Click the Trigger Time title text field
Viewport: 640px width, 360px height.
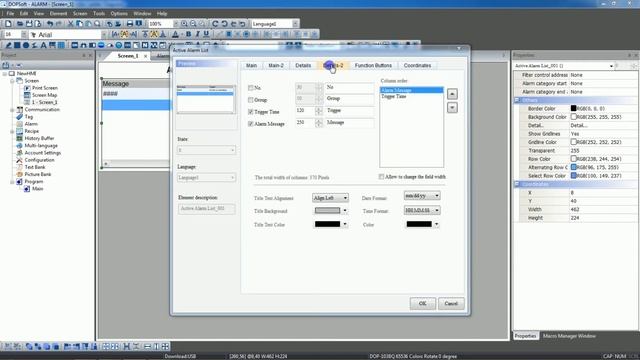coord(349,111)
